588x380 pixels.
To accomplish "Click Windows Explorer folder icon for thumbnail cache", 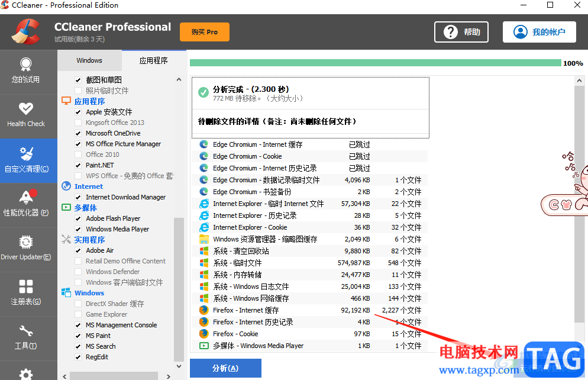I will tap(203, 239).
